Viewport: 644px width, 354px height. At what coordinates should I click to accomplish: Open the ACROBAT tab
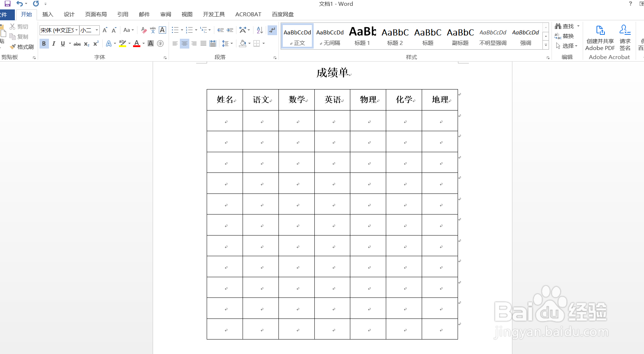tap(248, 14)
